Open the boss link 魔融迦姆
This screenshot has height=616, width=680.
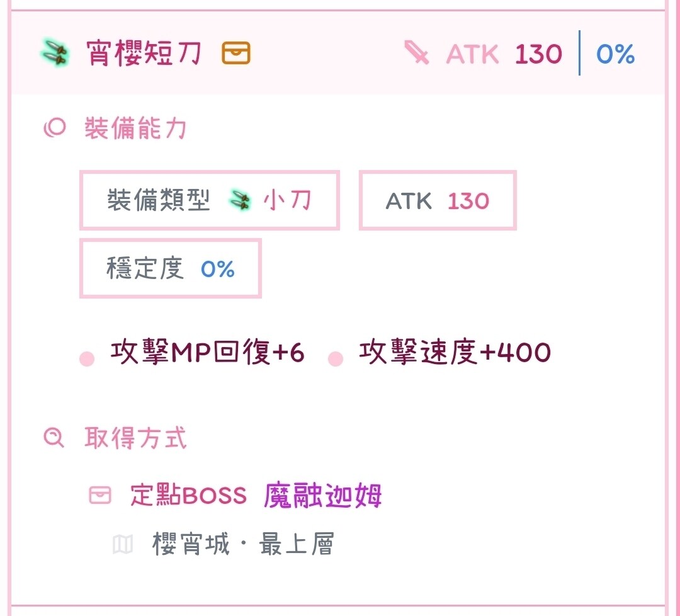click(x=322, y=495)
